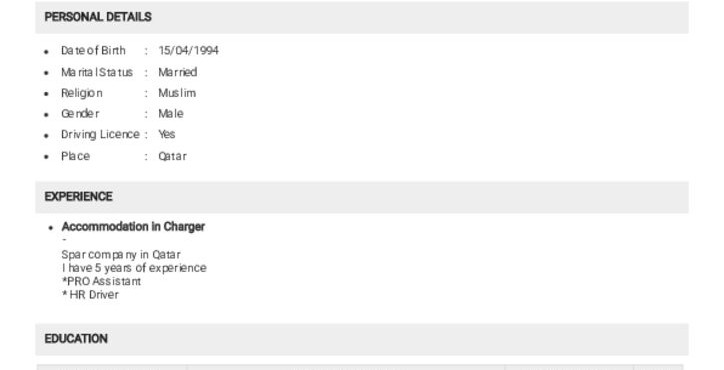Select the date of birth 15/04/1994
724x370 pixels.
(x=188, y=50)
